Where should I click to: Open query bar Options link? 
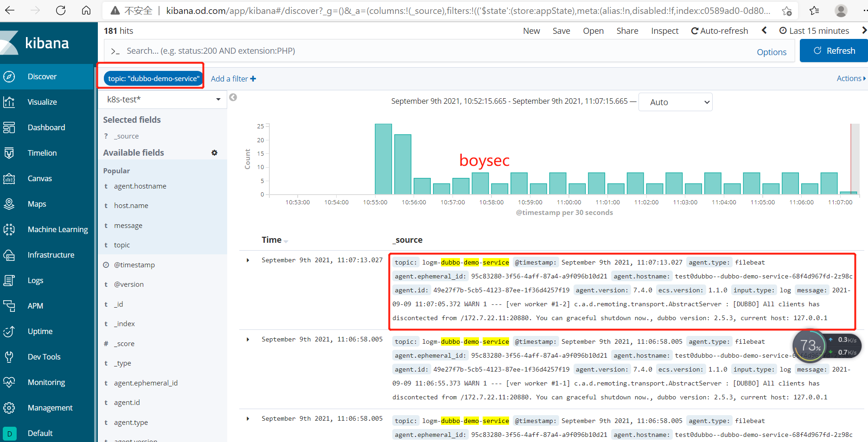(x=772, y=52)
